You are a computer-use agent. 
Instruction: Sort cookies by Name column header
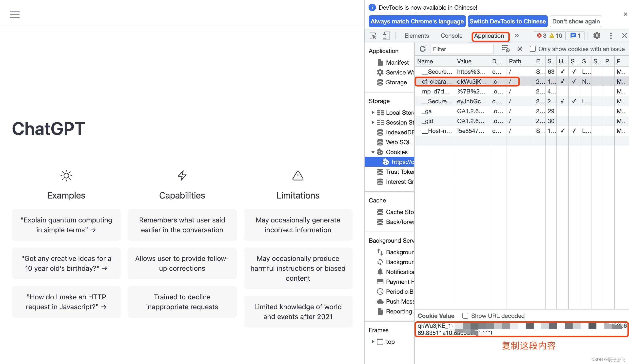434,61
